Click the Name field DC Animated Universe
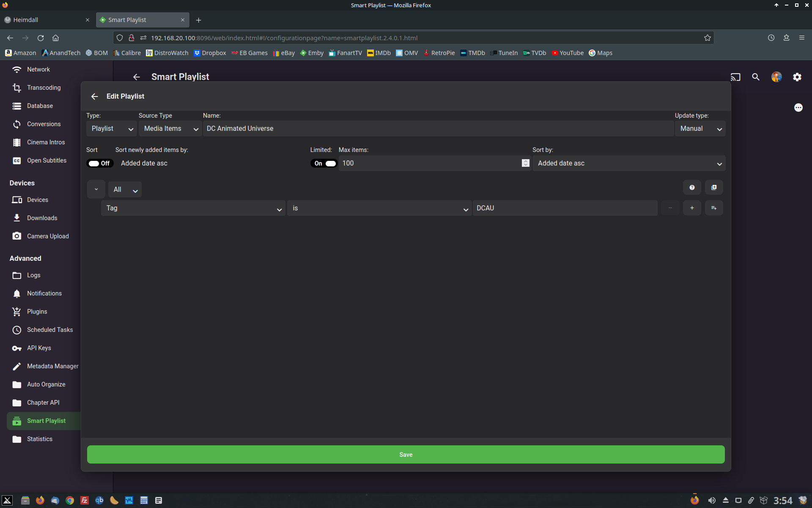 click(438, 129)
